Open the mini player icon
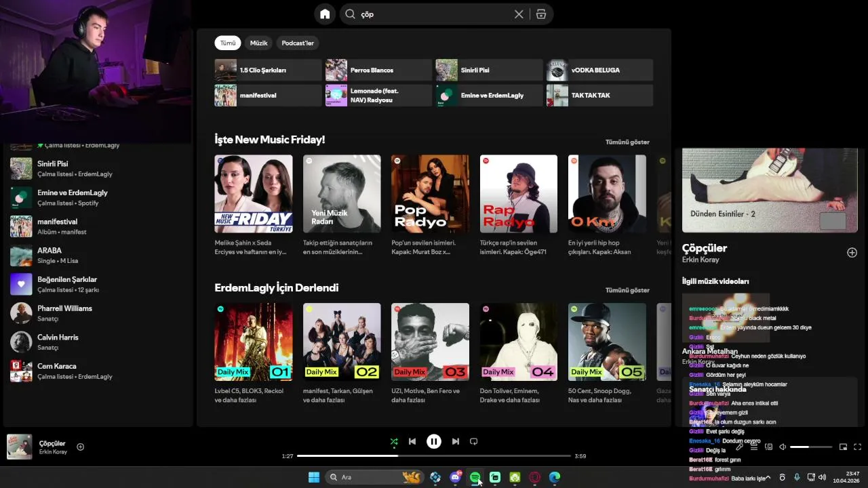The width and height of the screenshot is (868, 488). pos(844,447)
